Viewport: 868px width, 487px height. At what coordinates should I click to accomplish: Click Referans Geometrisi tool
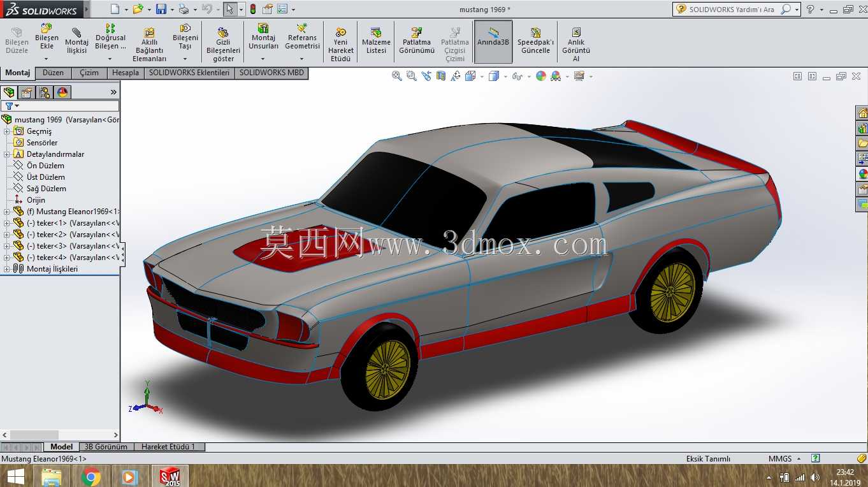tap(302, 37)
